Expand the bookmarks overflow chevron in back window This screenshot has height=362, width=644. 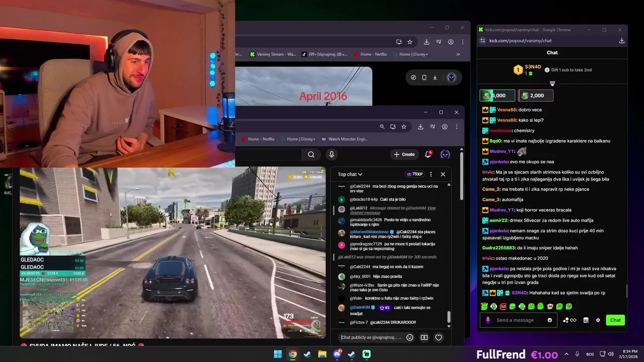pyautogui.click(x=458, y=54)
